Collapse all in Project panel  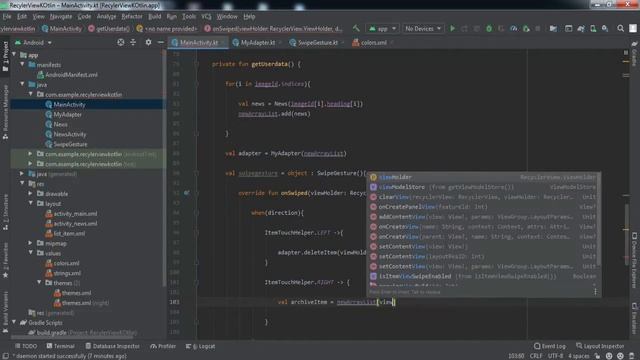(133, 42)
